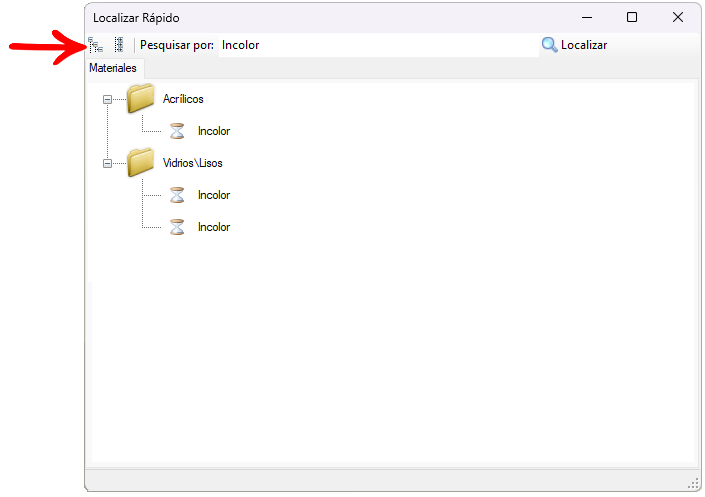Select first Incolor under Vidrios\Lisos
The image size is (705, 497).
click(x=214, y=195)
